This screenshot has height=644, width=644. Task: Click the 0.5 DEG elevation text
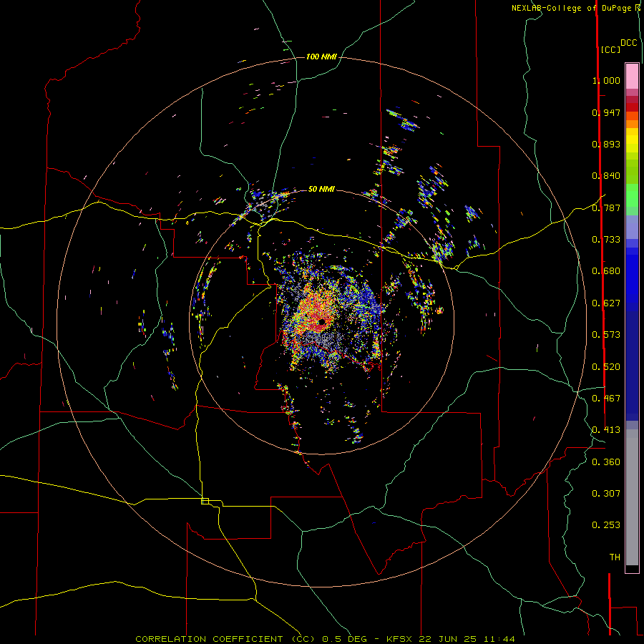346,639
